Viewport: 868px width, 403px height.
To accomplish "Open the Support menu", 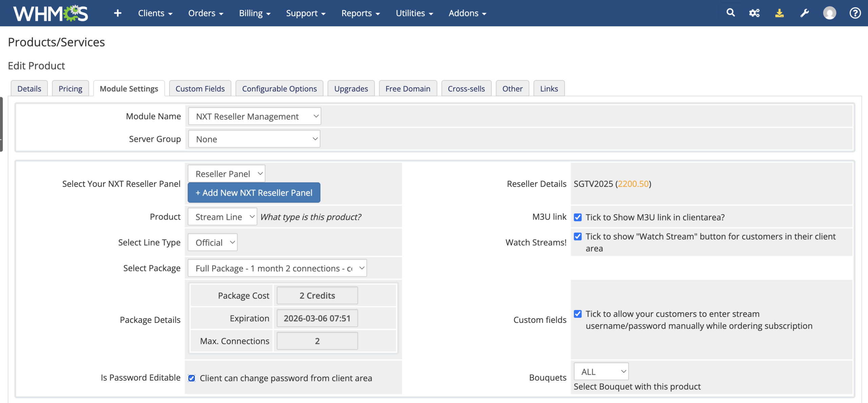I will 306,13.
